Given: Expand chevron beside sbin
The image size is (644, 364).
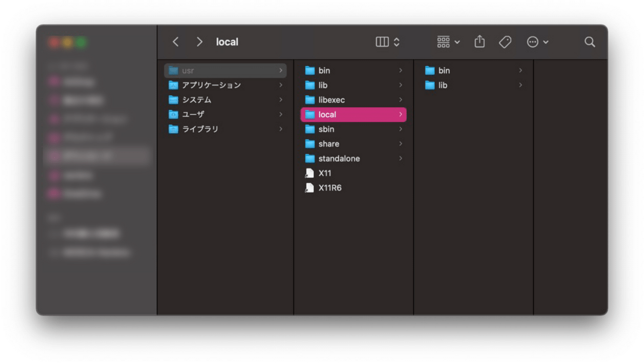Looking at the screenshot, I should (400, 129).
